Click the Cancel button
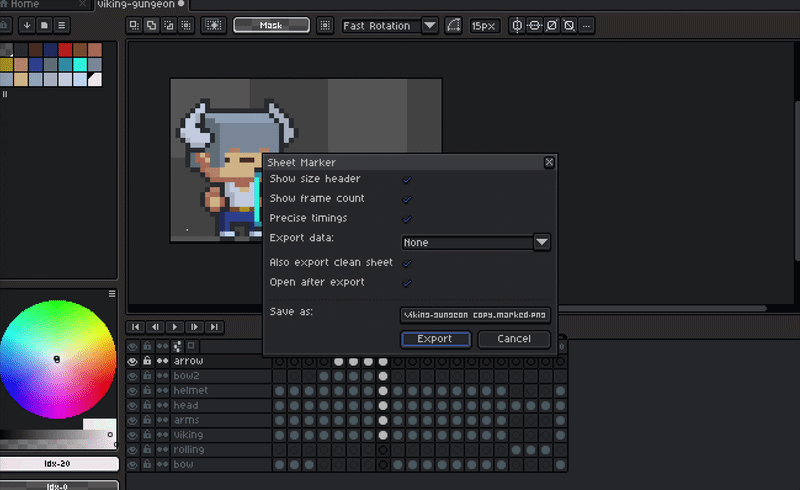800x490 pixels. point(514,339)
